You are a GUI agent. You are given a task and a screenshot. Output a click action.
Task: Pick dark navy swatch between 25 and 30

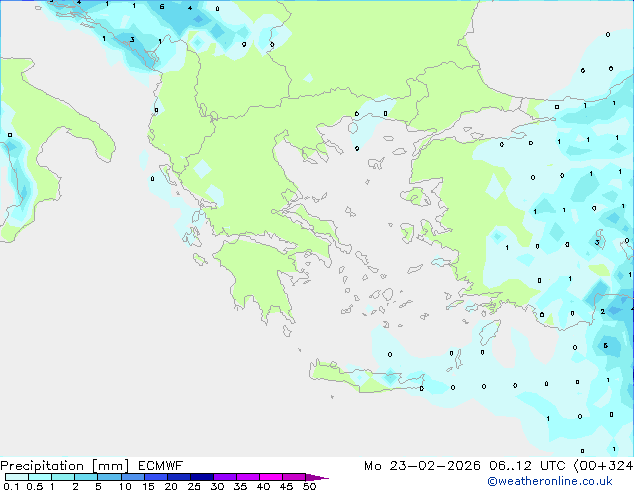tap(202, 477)
